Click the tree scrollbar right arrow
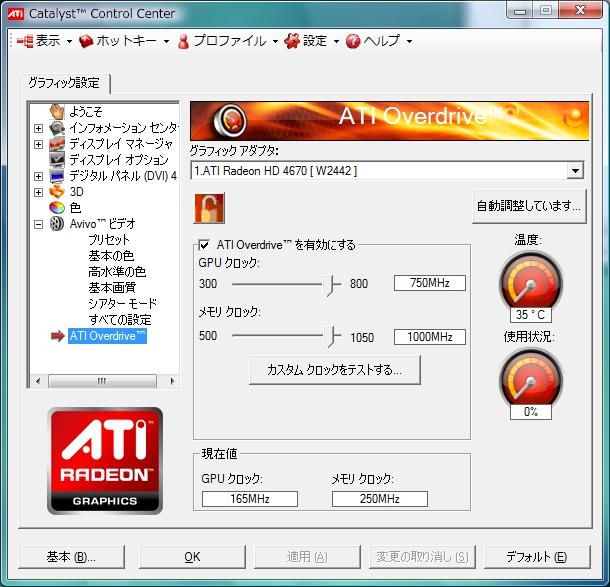This screenshot has width=610, height=587. point(172,381)
